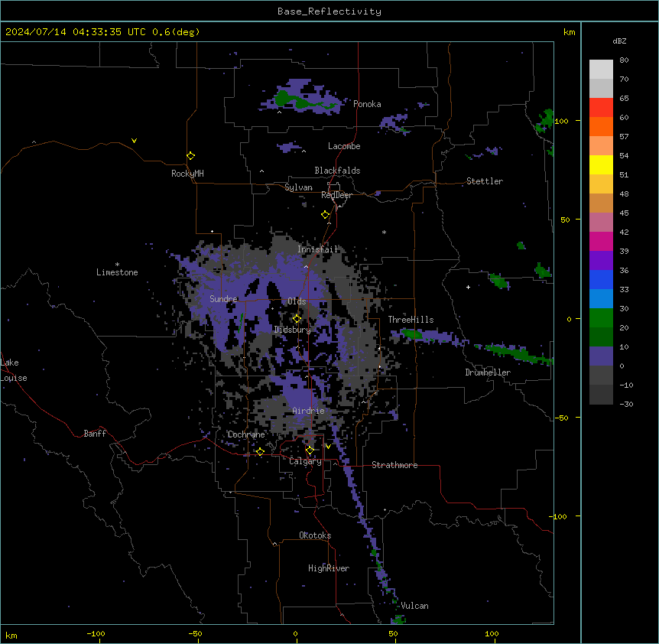The height and width of the screenshot is (644, 659).
Task: Select the Sundre label
Action: point(223,299)
